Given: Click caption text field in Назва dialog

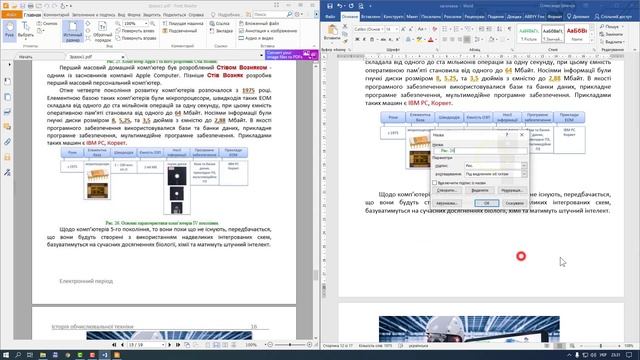Looking at the screenshot, I should click(480, 151).
